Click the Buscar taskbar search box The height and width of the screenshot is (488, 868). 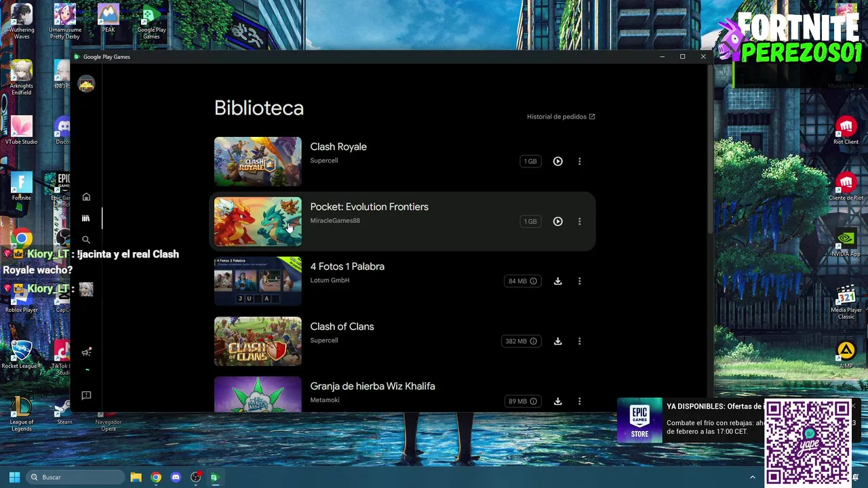(75, 477)
